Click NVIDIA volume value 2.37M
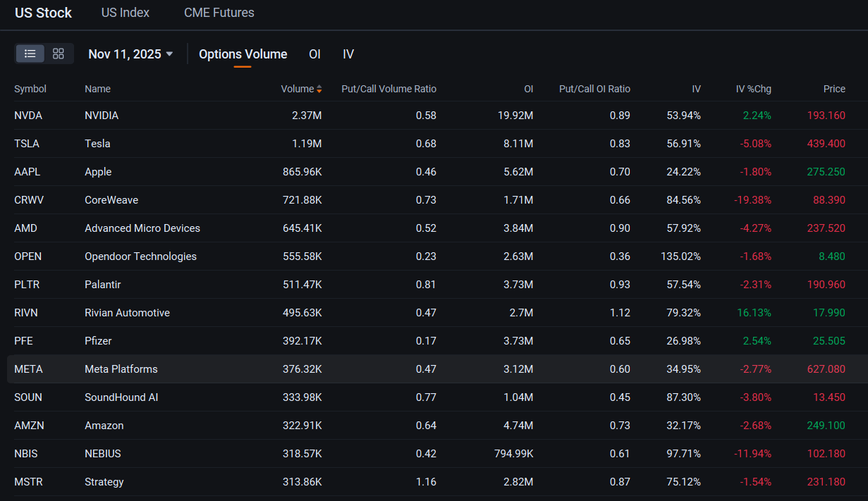Image resolution: width=868 pixels, height=501 pixels. (x=307, y=116)
